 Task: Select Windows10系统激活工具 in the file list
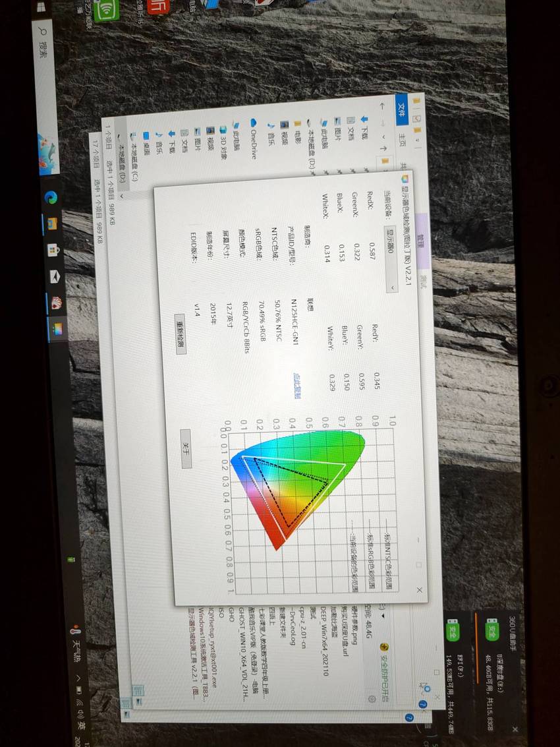tap(201, 653)
